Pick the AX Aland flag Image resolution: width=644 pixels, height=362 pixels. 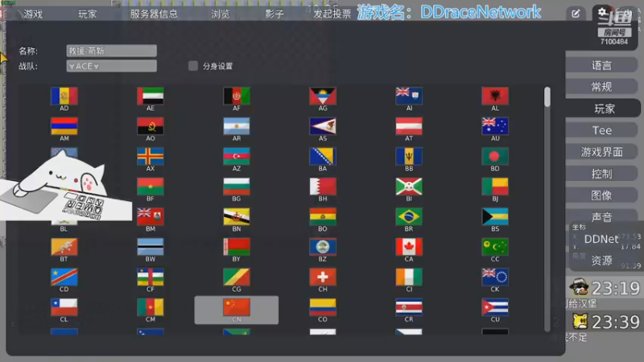pos(151,157)
